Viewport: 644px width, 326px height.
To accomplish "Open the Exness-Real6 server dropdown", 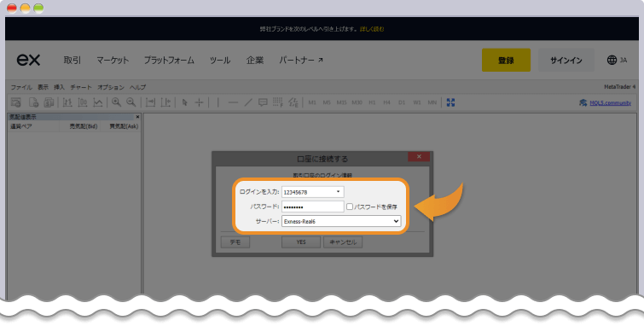I will click(x=341, y=221).
